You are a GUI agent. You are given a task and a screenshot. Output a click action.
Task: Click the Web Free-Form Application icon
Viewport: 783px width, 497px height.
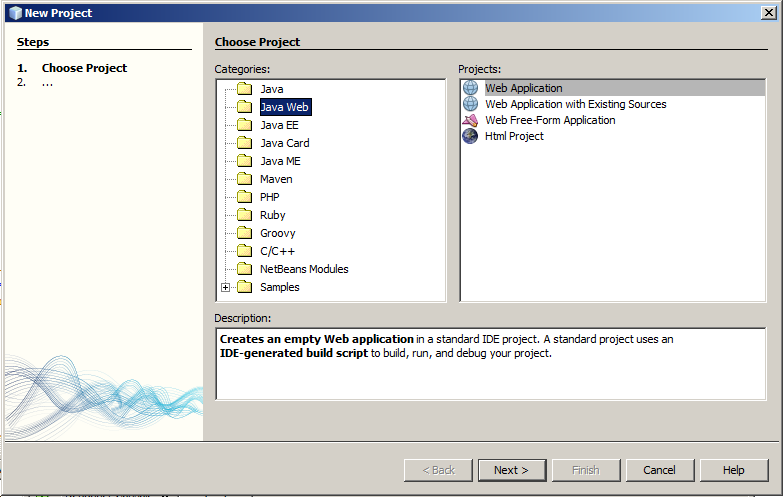[x=470, y=120]
